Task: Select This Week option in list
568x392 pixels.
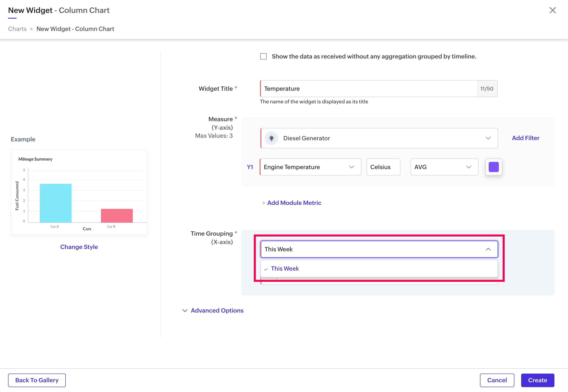Action: [285, 269]
